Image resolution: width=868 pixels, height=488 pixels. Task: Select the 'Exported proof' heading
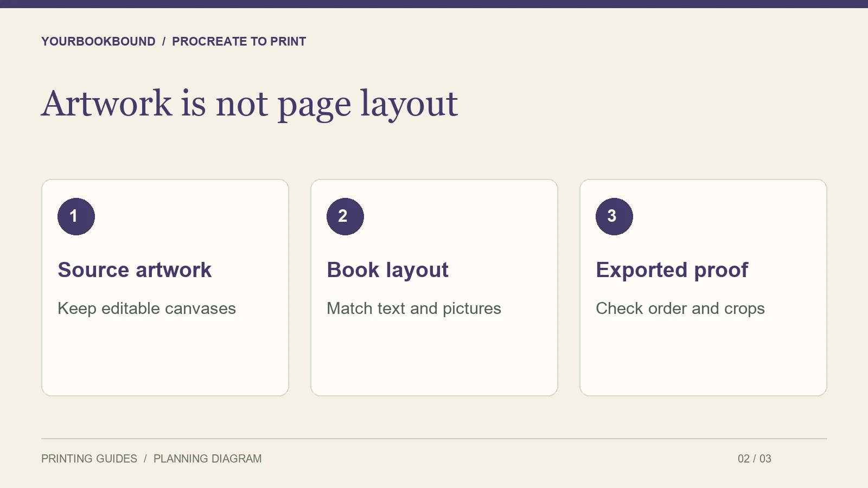click(672, 270)
